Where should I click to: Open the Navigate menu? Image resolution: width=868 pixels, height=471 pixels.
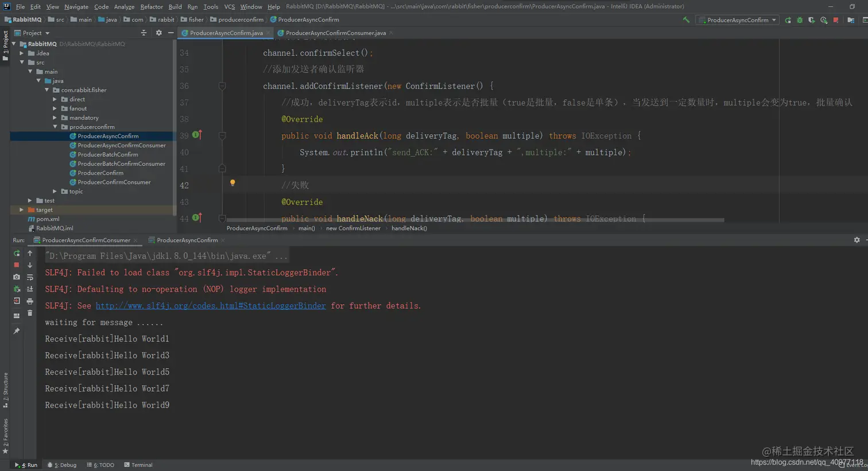click(x=76, y=6)
